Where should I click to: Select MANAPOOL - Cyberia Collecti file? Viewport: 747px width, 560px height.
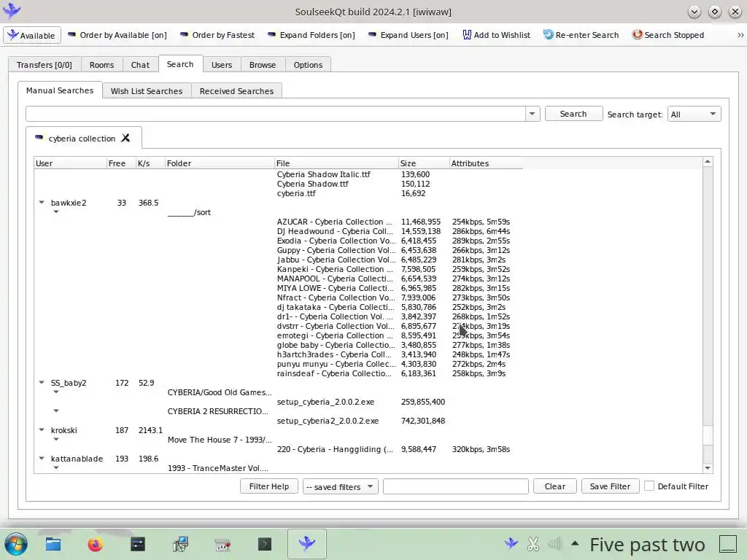tap(336, 279)
